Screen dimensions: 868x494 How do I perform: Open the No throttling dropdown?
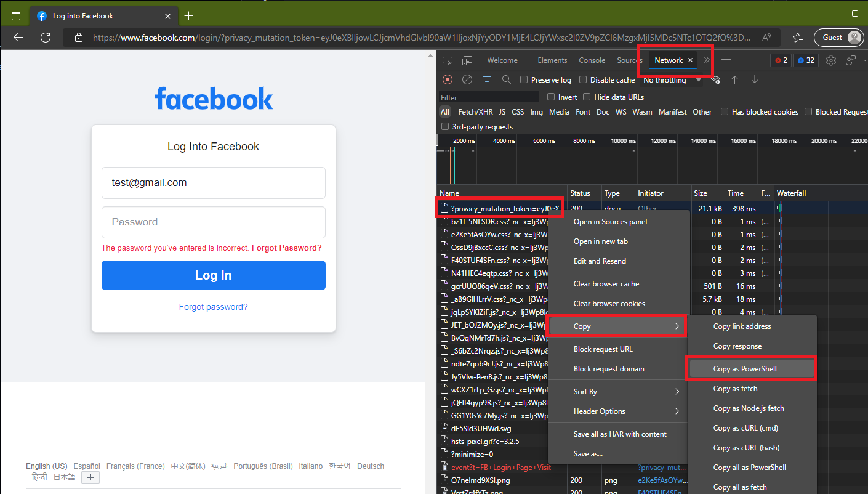coord(672,80)
